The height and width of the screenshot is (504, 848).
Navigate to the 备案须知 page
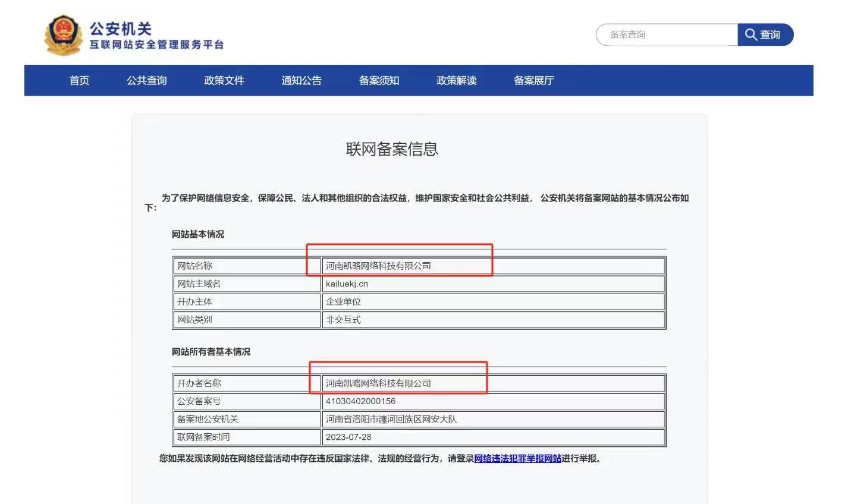pyautogui.click(x=379, y=80)
